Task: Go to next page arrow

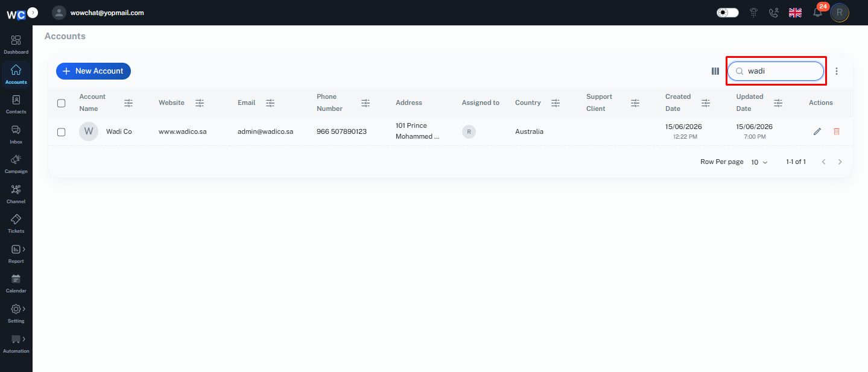Action: coord(840,162)
